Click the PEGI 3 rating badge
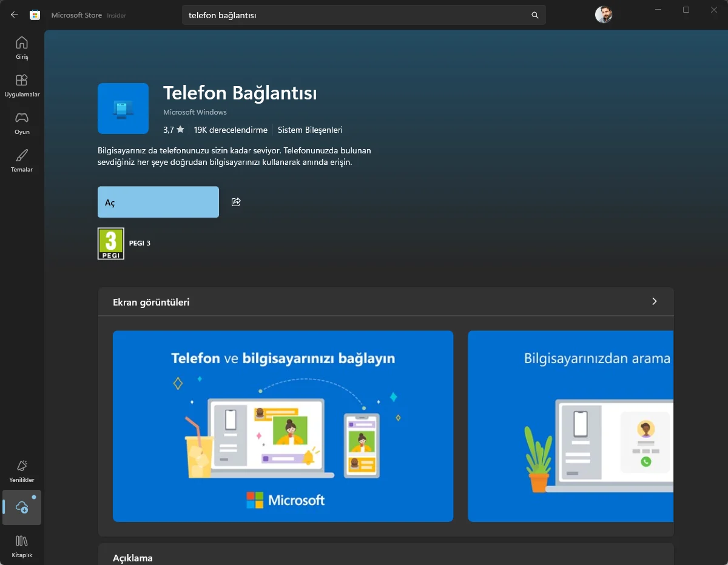The width and height of the screenshot is (728, 565). [x=111, y=244]
